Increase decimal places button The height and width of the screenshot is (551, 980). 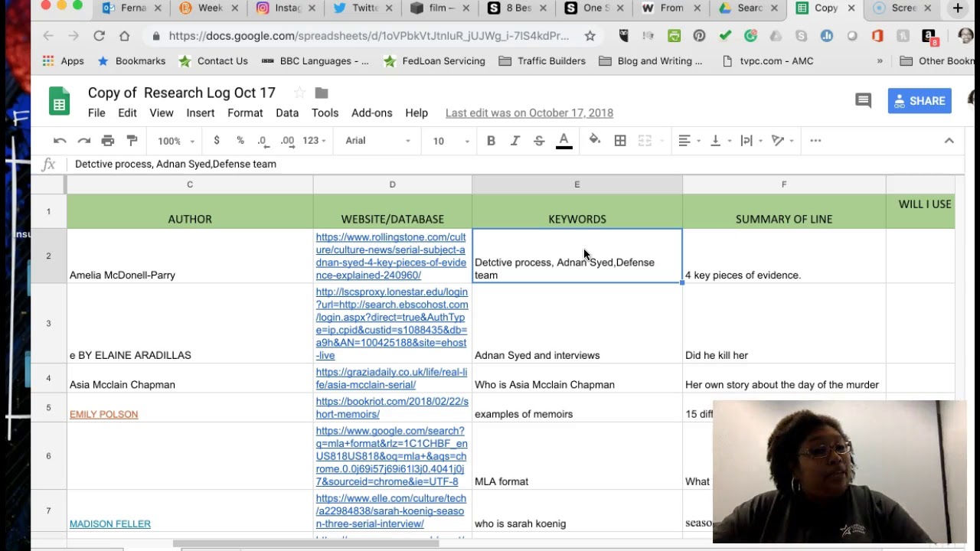(x=288, y=141)
